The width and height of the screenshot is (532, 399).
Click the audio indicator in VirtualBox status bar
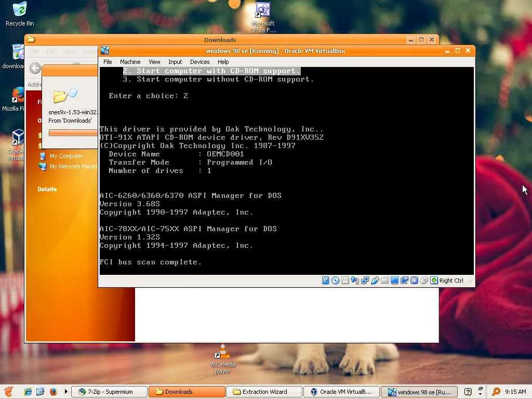tap(355, 280)
